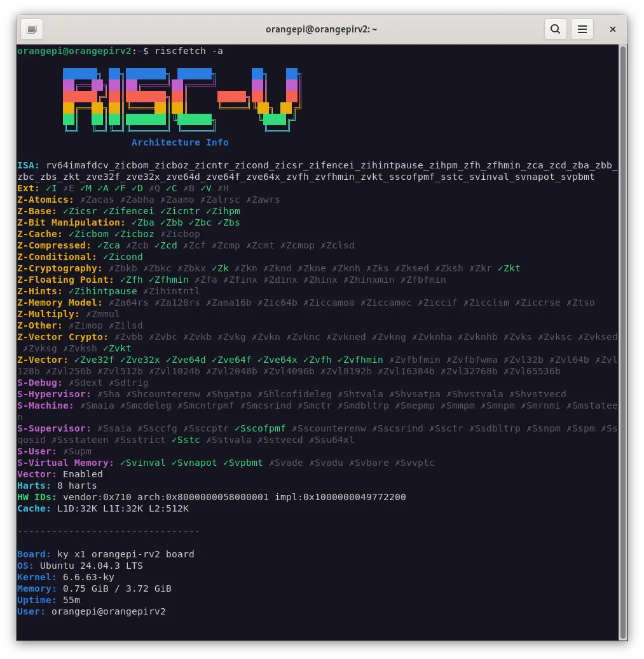Click the ✓Zifencei entry
The width and height of the screenshot is (644, 659).
click(x=128, y=211)
